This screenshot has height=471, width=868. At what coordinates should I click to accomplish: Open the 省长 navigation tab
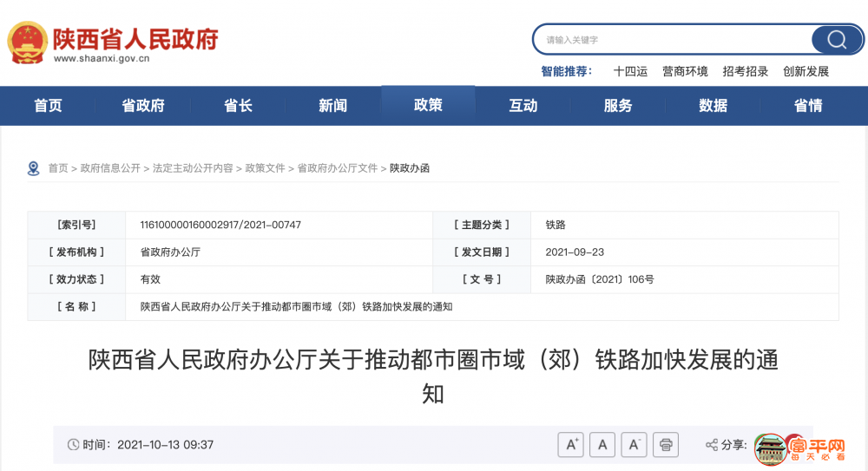[238, 105]
